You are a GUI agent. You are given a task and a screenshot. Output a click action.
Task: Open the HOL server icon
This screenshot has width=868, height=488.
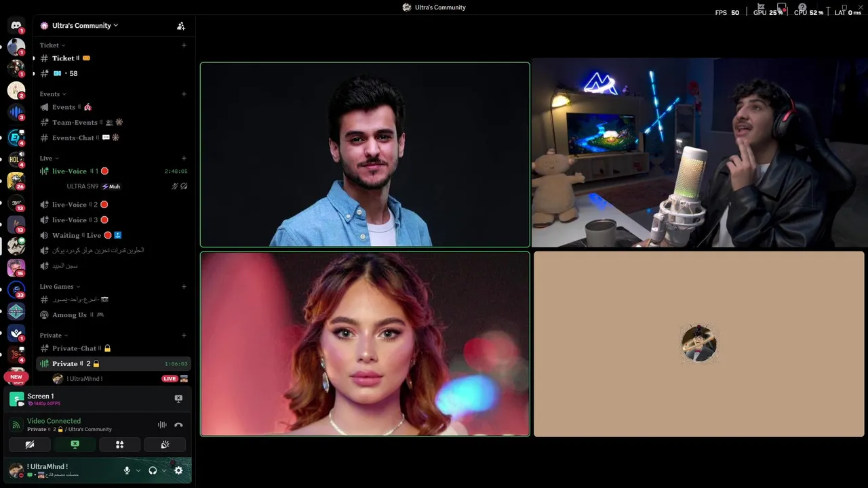pyautogui.click(x=16, y=159)
